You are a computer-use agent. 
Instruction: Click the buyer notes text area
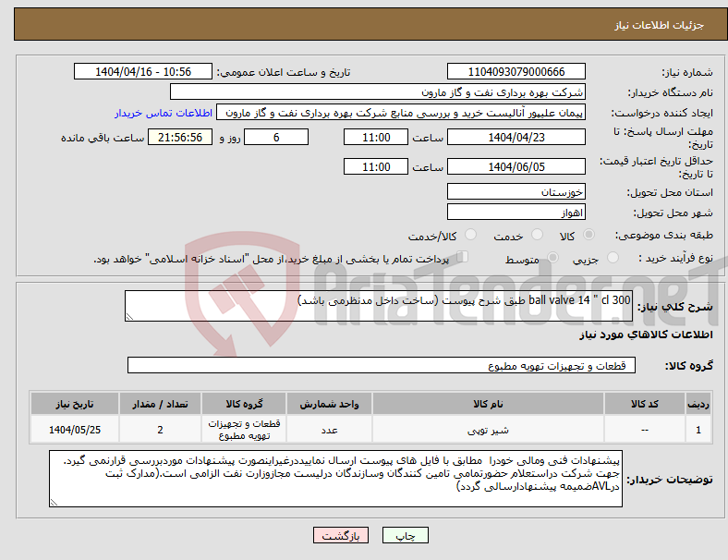tap(335, 479)
